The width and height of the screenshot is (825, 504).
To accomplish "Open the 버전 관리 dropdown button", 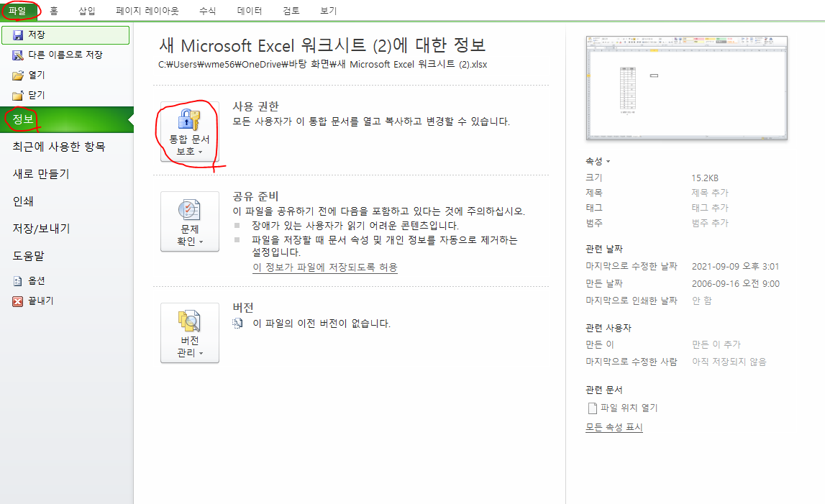I will (189, 333).
